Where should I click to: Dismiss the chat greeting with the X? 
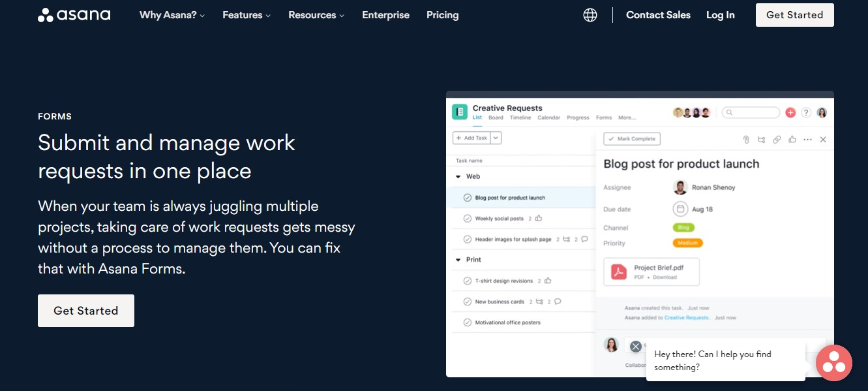[x=636, y=347]
